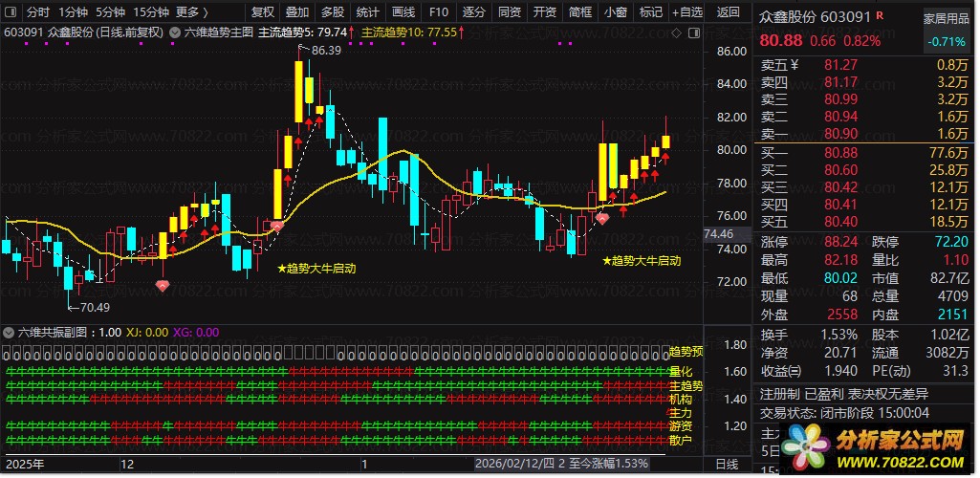Click the 603091 众鑫股份 (日线.前复权) label

point(84,33)
